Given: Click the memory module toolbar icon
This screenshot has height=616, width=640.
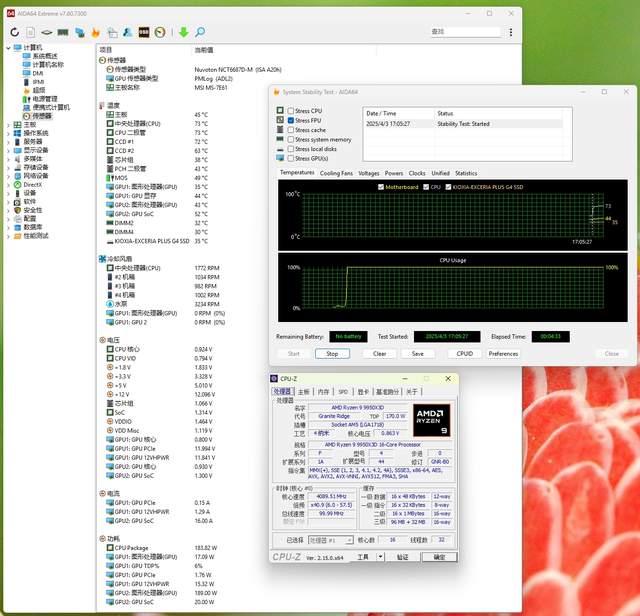Looking at the screenshot, I should (x=63, y=32).
